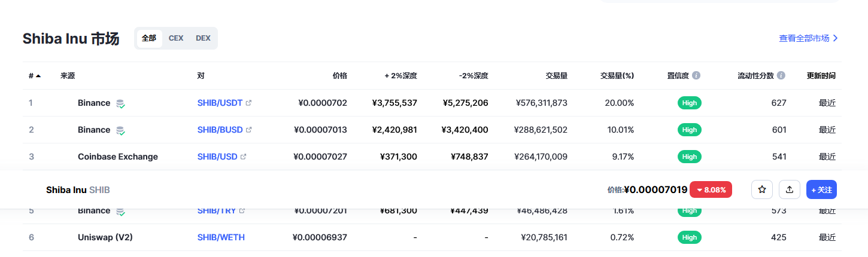Click external link icon next to SHIB/USDT
This screenshot has height=257, width=868.
coord(249,103)
